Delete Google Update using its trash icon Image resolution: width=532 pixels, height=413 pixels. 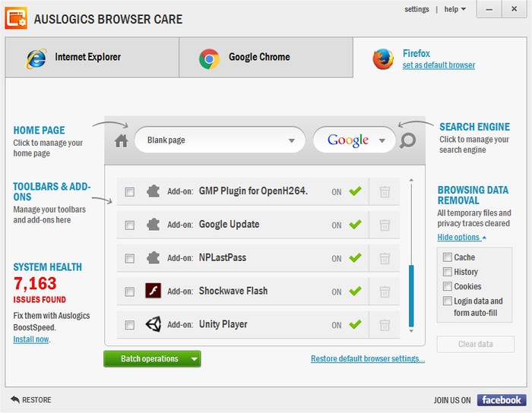coord(385,225)
